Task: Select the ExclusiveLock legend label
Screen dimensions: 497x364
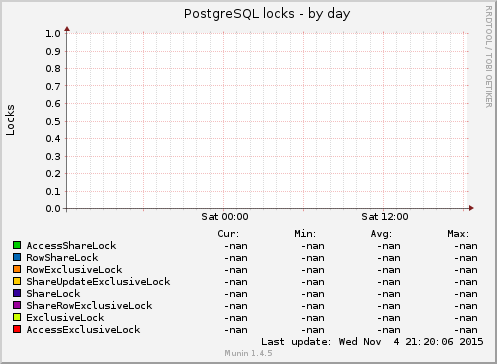Action: click(x=65, y=318)
